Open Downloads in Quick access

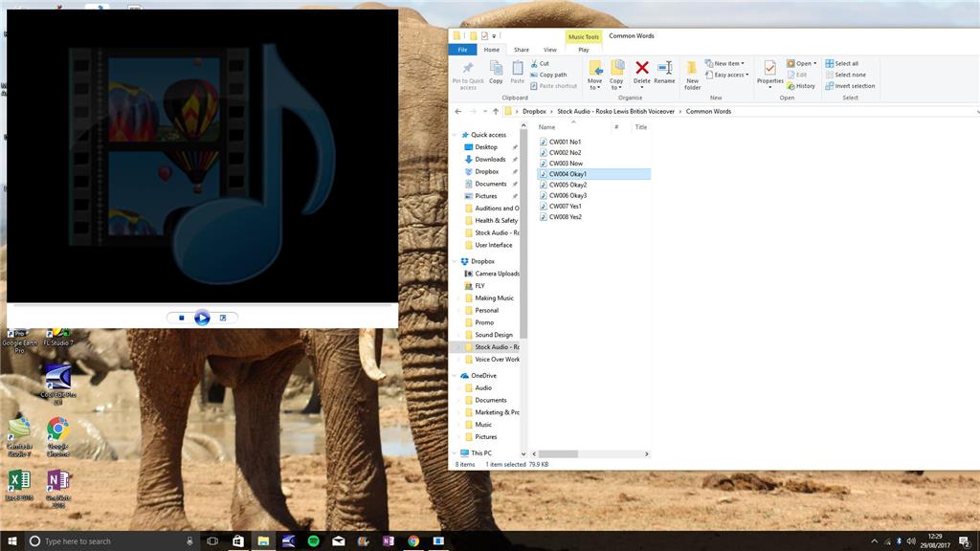point(490,160)
